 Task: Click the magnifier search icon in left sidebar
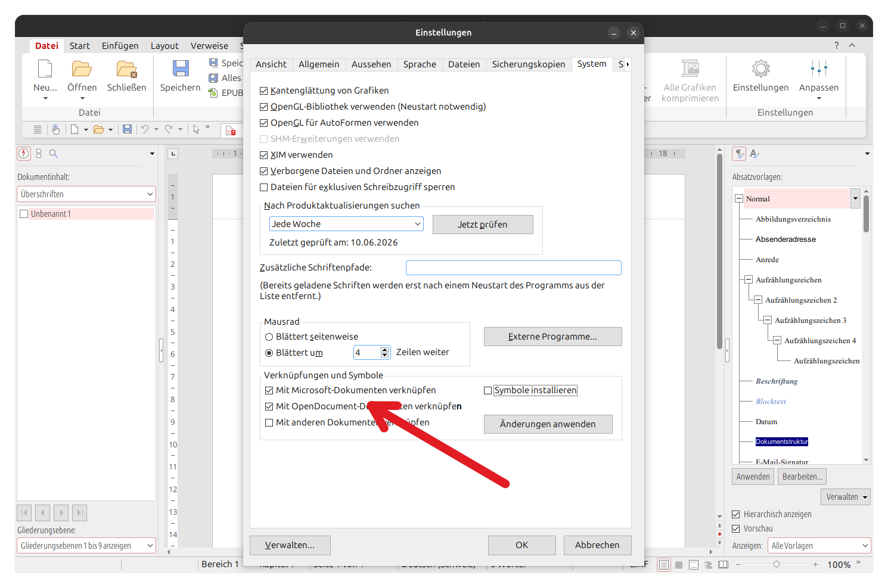[x=54, y=154]
